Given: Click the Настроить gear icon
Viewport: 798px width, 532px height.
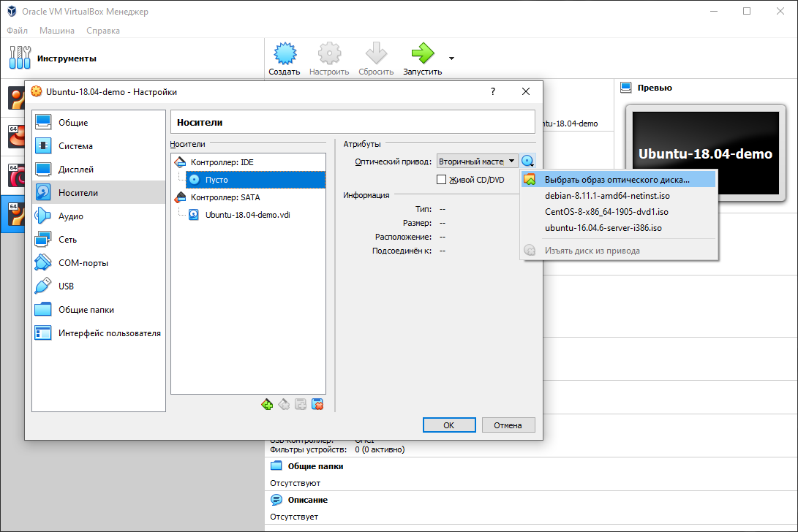Looking at the screenshot, I should click(329, 53).
